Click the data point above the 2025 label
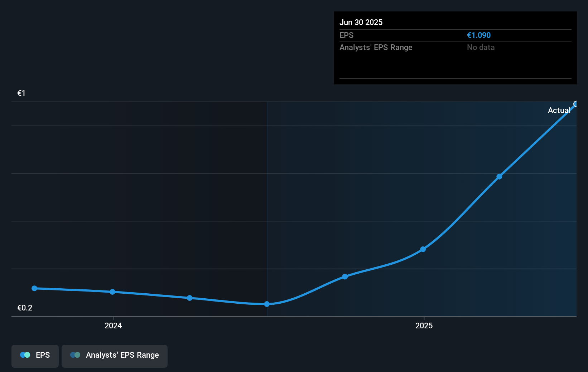This screenshot has width=588, height=372. tap(423, 249)
